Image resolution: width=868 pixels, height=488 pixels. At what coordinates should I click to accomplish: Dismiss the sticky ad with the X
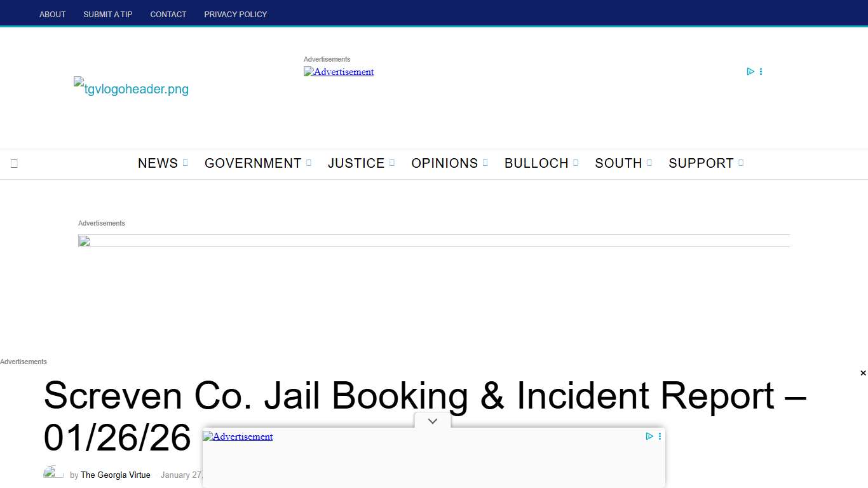tap(862, 373)
